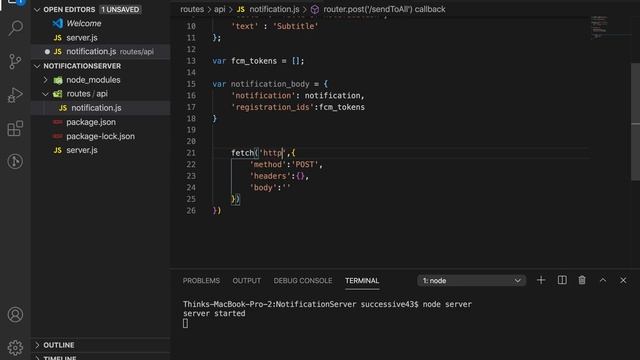This screenshot has height=360, width=640.
Task: Click the node_modules folder icon
Action: (58, 80)
